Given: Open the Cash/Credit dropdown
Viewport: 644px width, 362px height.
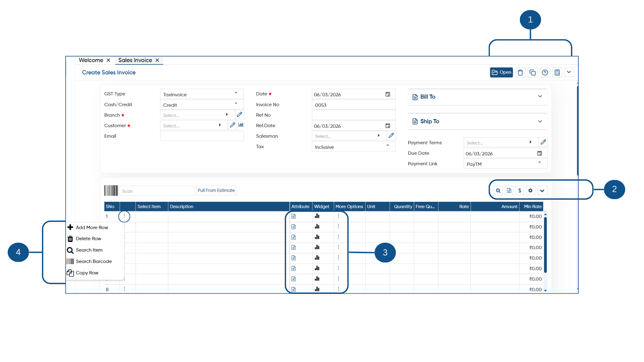Looking at the screenshot, I should click(x=202, y=105).
